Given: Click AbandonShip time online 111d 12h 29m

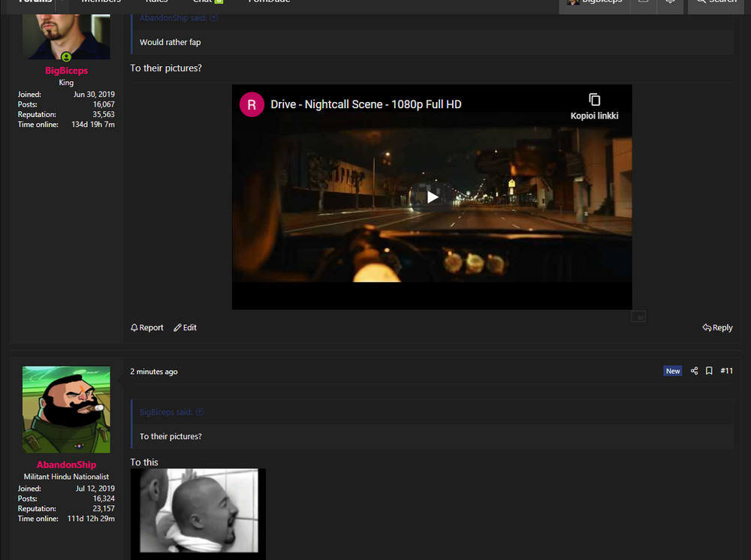Looking at the screenshot, I should [91, 519].
